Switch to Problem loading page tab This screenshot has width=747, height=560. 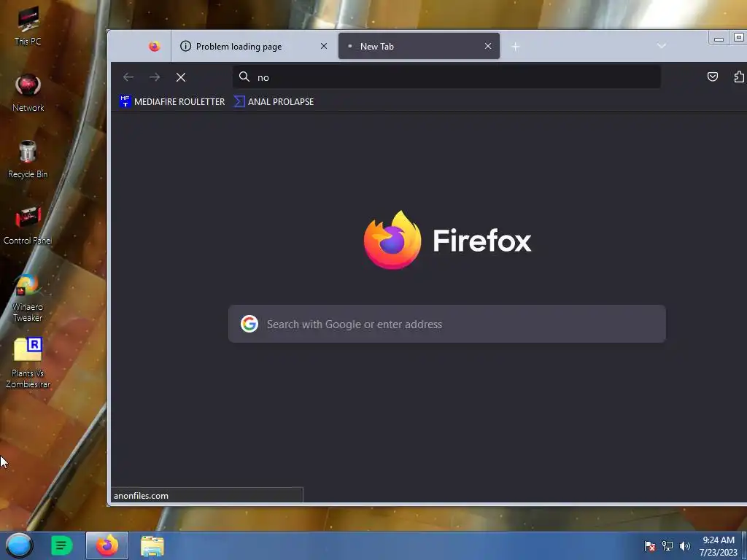(248, 46)
